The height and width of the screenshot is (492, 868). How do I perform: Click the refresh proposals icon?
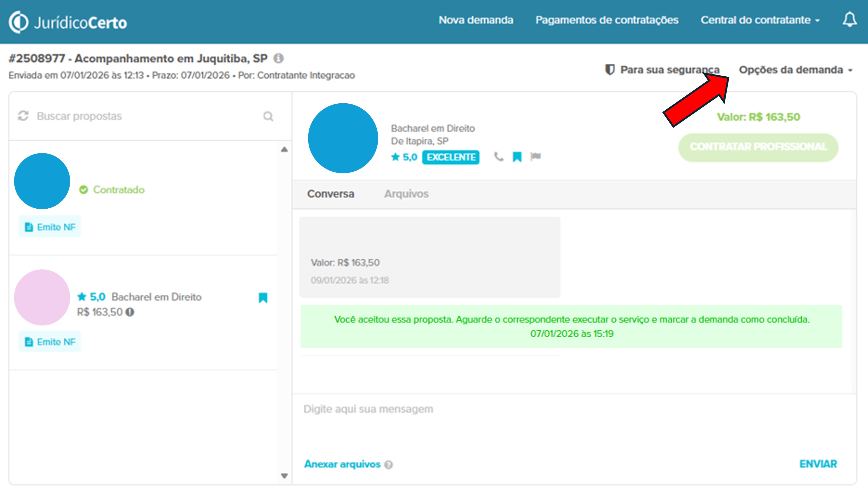pyautogui.click(x=23, y=116)
